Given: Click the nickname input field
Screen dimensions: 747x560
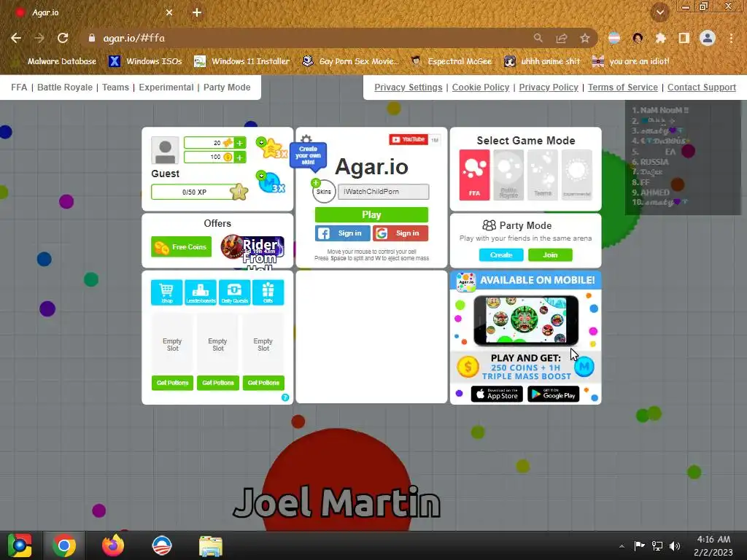Looking at the screenshot, I should click(x=384, y=192).
